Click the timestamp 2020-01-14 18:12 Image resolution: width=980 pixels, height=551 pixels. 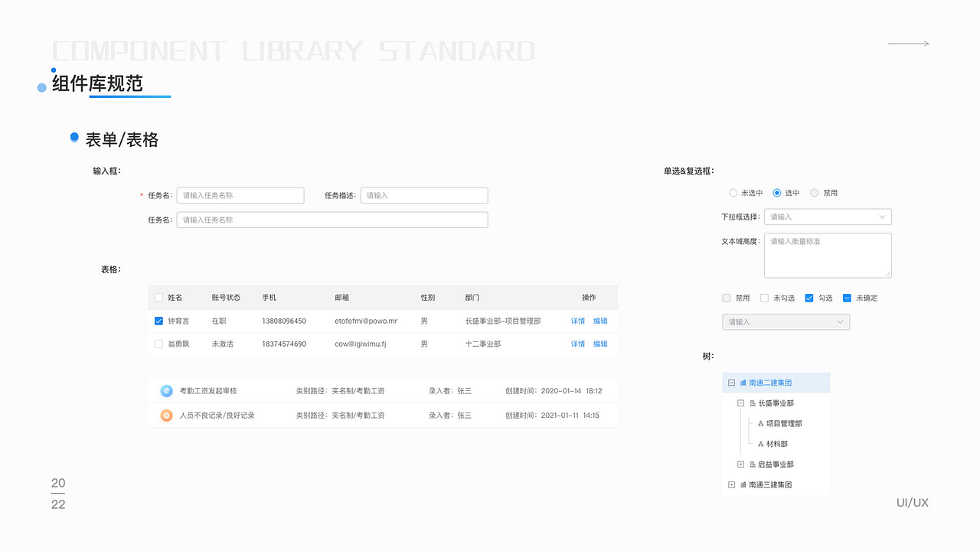(572, 391)
